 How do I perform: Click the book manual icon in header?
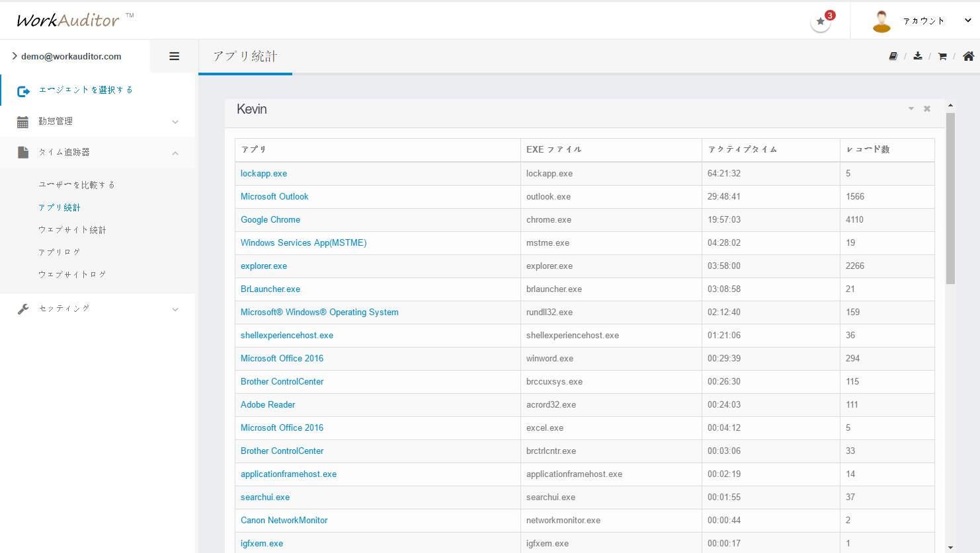pyautogui.click(x=893, y=56)
